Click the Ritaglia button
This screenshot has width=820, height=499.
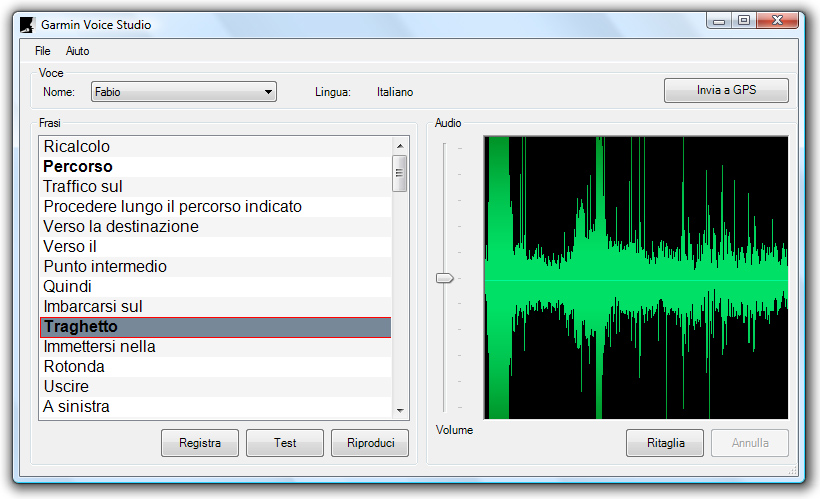click(x=665, y=443)
